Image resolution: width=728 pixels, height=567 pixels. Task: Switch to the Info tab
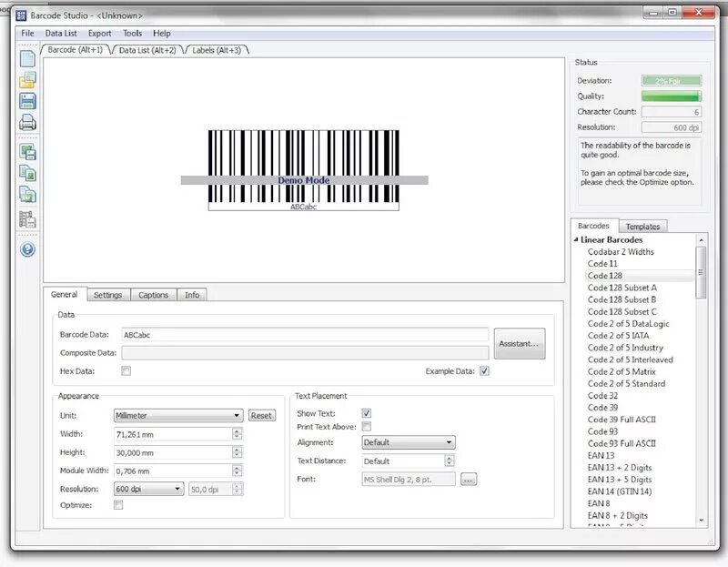pyautogui.click(x=192, y=295)
